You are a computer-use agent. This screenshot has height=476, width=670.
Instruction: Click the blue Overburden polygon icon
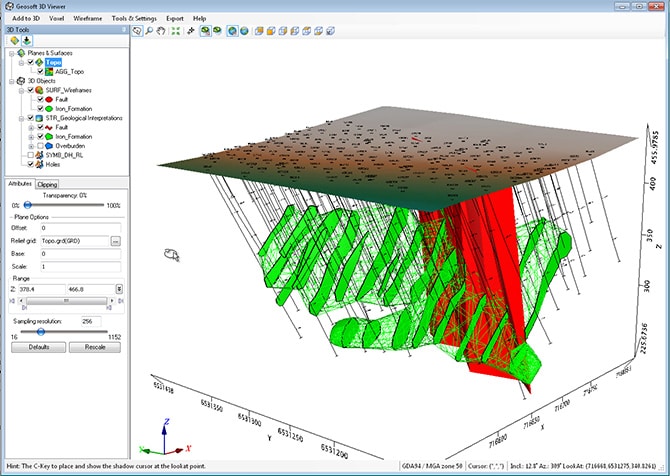(49, 146)
